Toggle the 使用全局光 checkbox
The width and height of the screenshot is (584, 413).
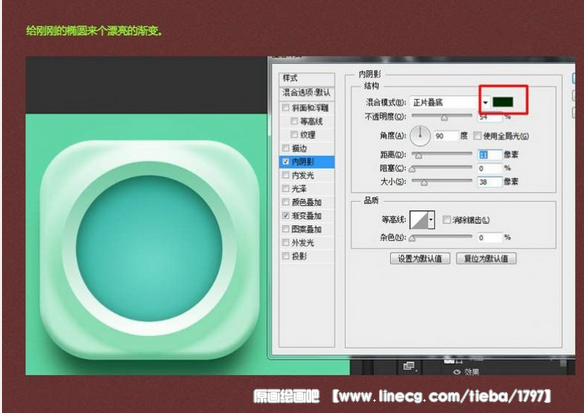coord(477,136)
